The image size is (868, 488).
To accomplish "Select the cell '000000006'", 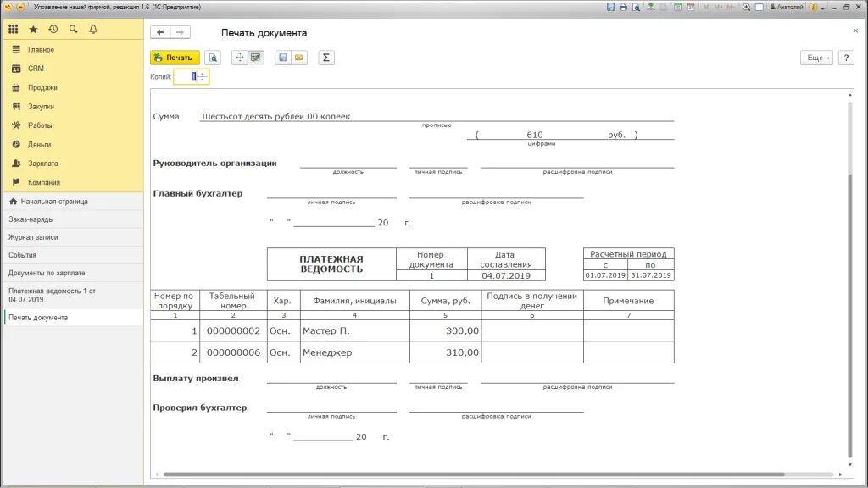I will [x=233, y=352].
